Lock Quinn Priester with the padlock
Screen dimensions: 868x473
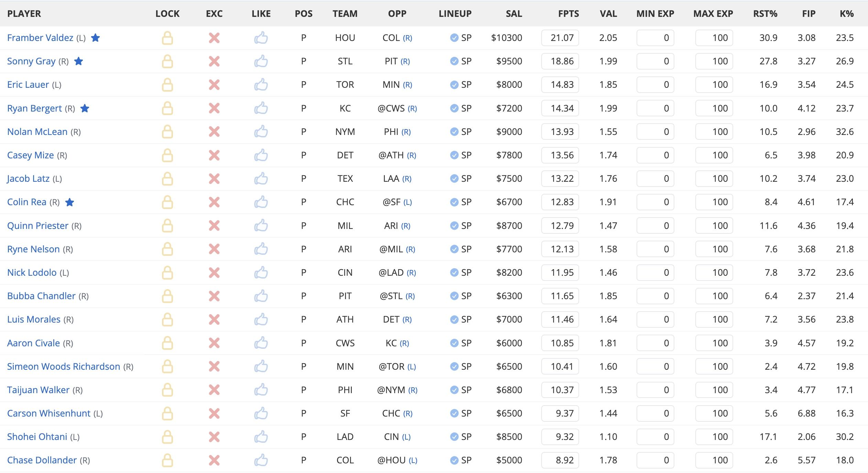(x=167, y=226)
